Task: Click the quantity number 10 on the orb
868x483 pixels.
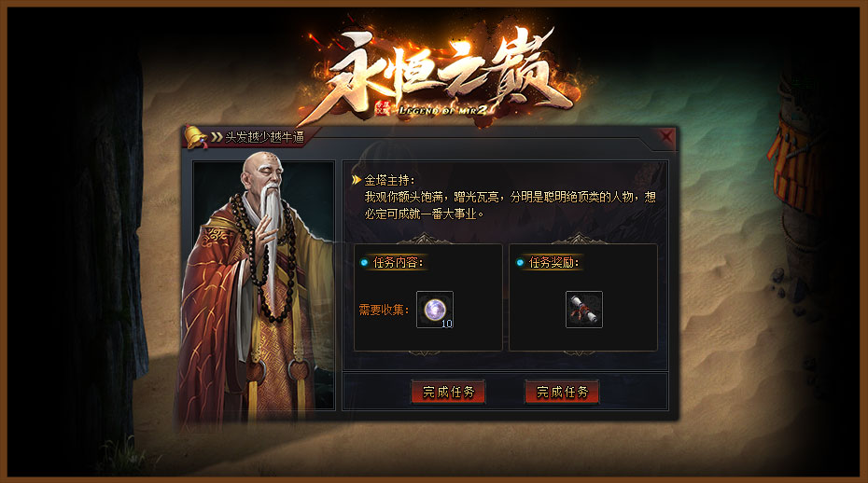Action: click(x=447, y=324)
